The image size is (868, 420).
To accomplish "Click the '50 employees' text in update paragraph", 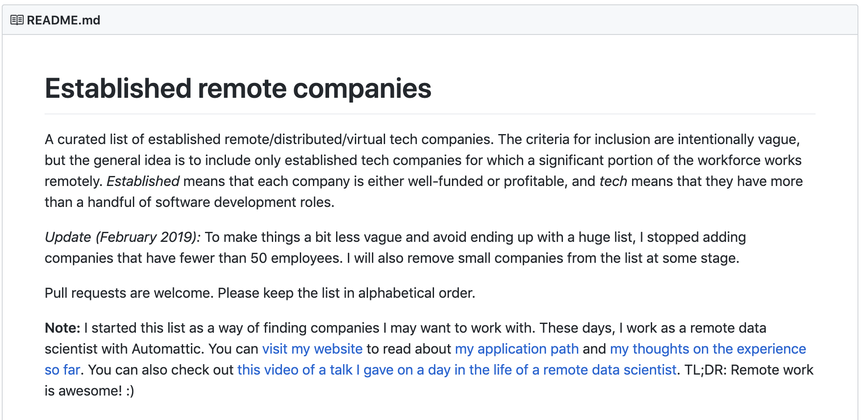I will click(296, 258).
